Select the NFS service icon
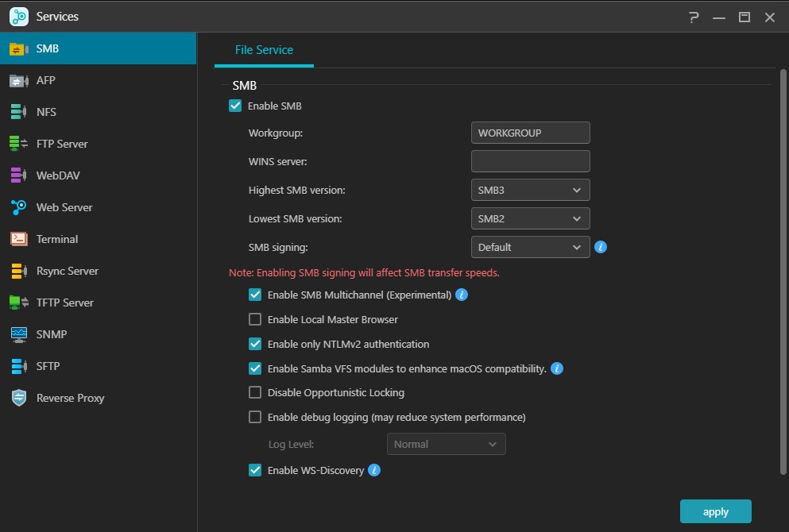The width and height of the screenshot is (789, 532). coord(19,112)
